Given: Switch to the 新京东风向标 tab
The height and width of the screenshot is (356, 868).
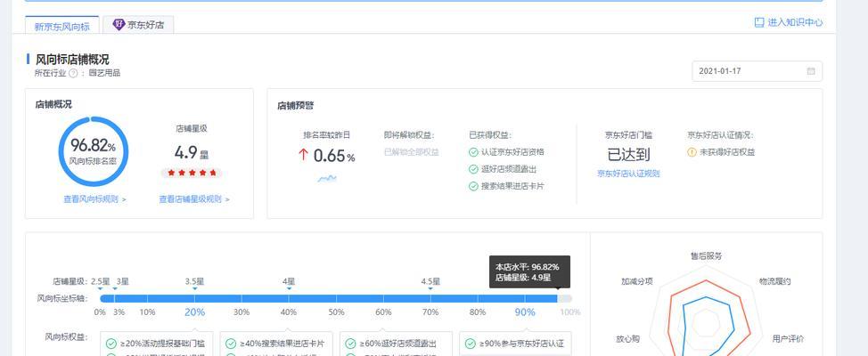Looking at the screenshot, I should pyautogui.click(x=62, y=26).
